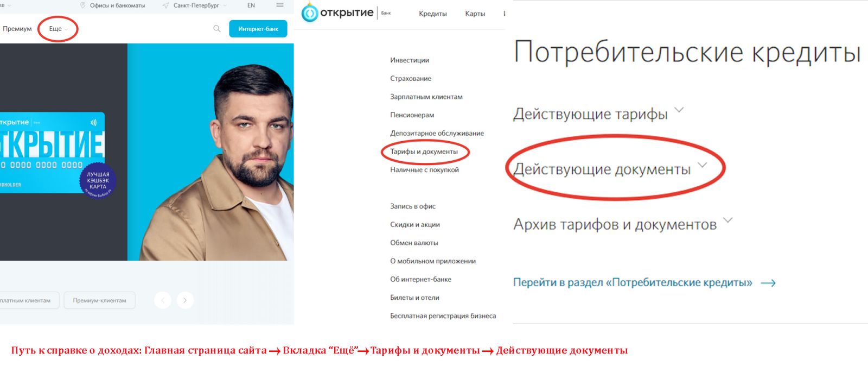Open the Обмен валюты link
Viewport: 868px width, 391px height.
click(414, 243)
